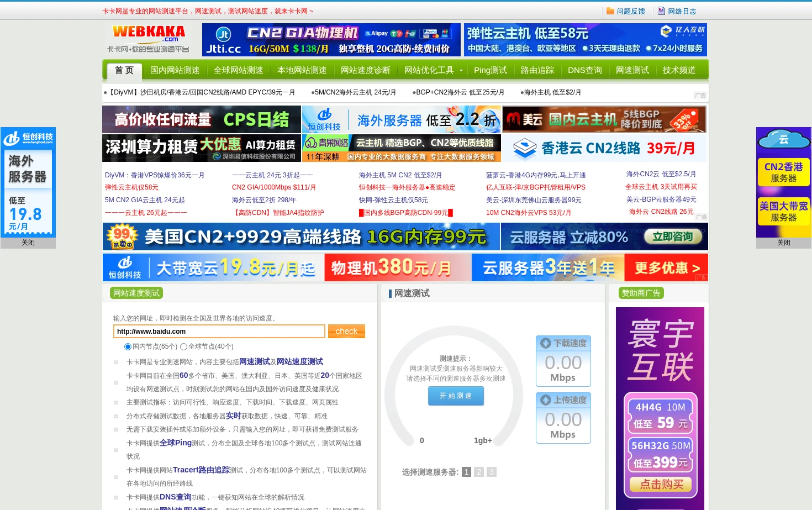The width and height of the screenshot is (812, 510).
Task: Open the 海外云低至2折 298/年 link
Action: [x=264, y=200]
